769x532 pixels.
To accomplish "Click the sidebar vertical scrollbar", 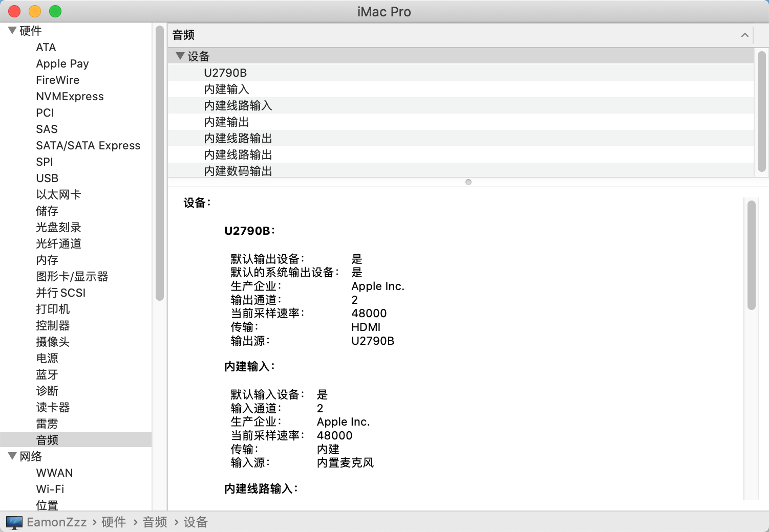I will [160, 163].
